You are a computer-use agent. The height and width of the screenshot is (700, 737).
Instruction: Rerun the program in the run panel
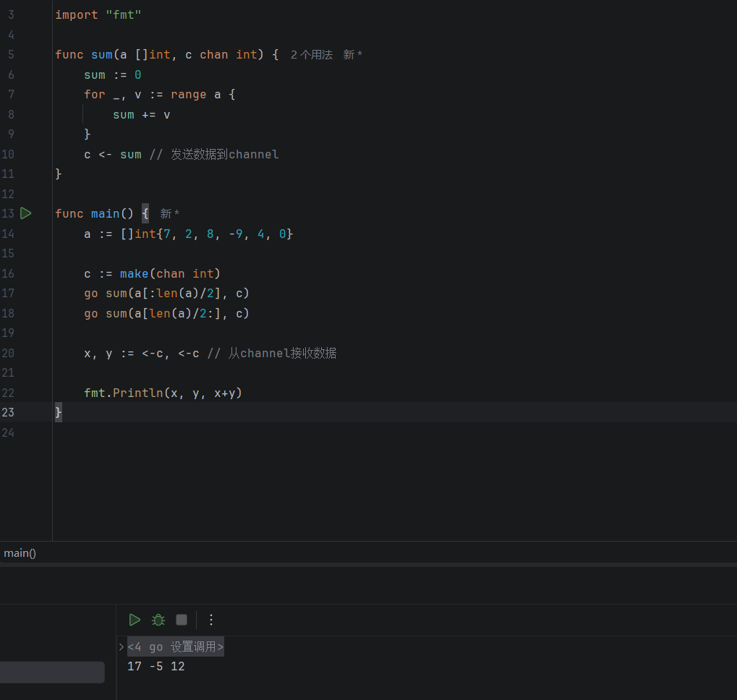(x=135, y=620)
